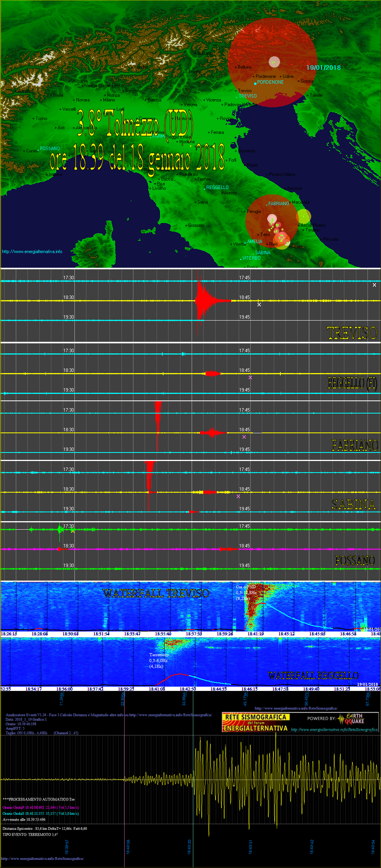This screenshot has width=381, height=868.
Task: Click the 'REGGELLO (FI)' panel title
Action: tap(352, 383)
